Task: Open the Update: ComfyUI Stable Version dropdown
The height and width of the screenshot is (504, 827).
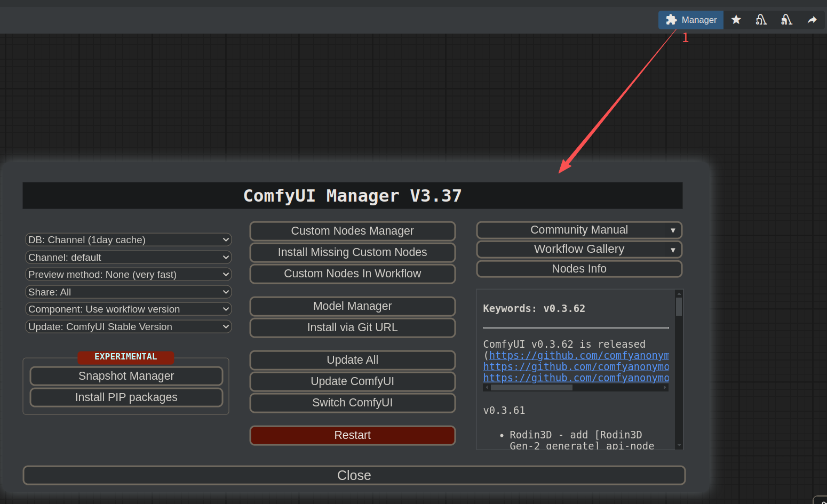Action: click(129, 327)
